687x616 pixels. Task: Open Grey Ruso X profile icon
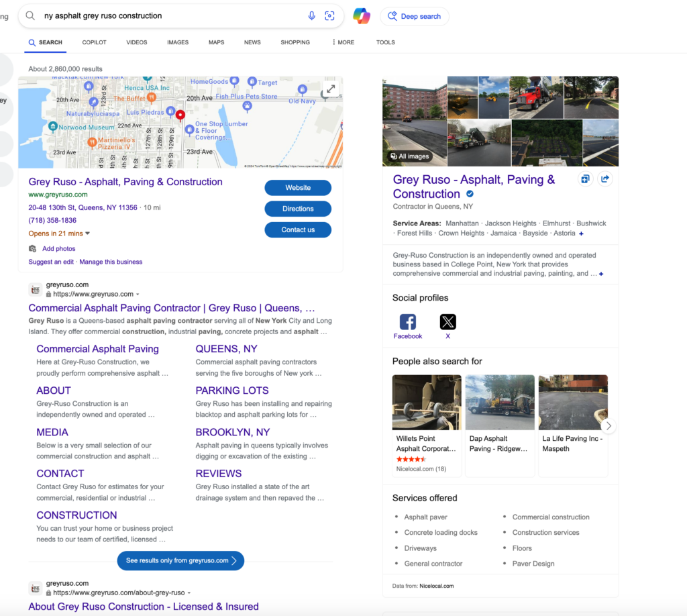pos(448,322)
